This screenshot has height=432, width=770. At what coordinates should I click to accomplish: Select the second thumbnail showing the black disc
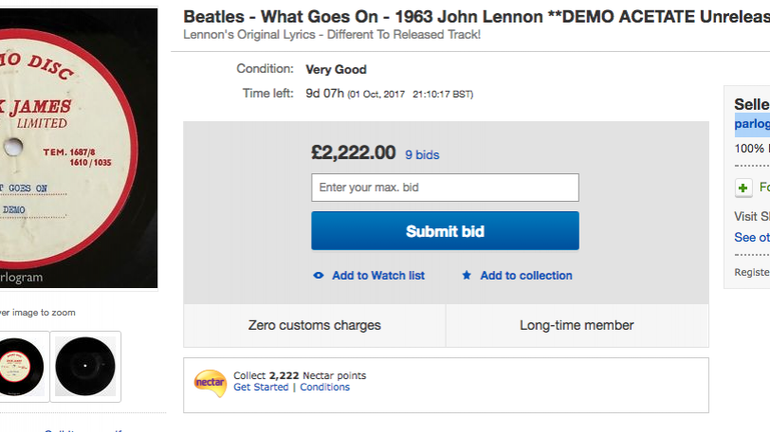point(85,366)
